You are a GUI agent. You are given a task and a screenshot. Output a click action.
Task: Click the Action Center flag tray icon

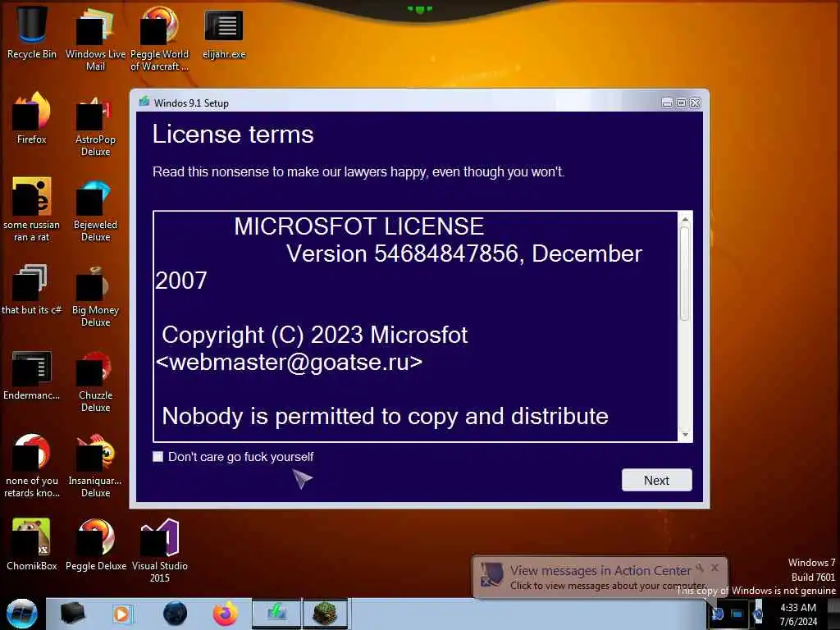tap(717, 614)
